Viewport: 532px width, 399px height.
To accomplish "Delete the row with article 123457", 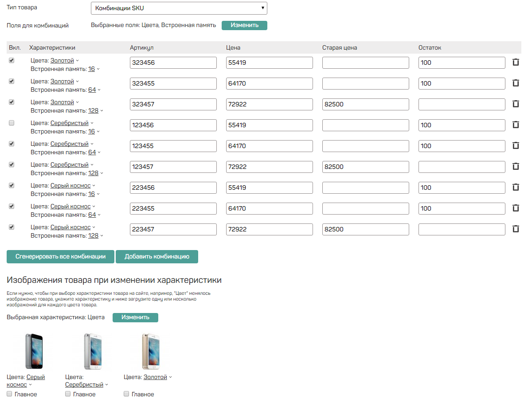I will (516, 167).
